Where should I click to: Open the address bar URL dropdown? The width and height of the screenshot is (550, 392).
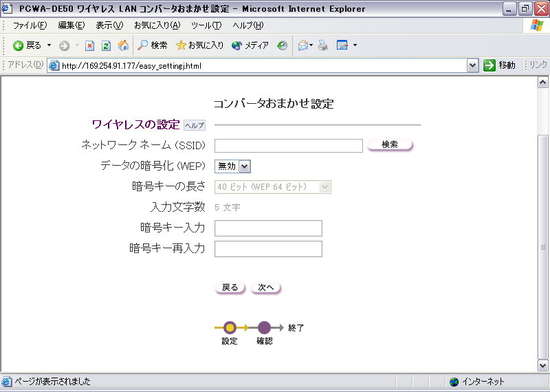472,65
